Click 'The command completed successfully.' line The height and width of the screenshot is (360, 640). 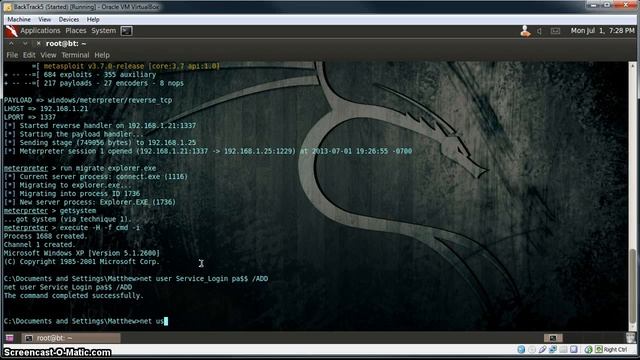point(74,296)
